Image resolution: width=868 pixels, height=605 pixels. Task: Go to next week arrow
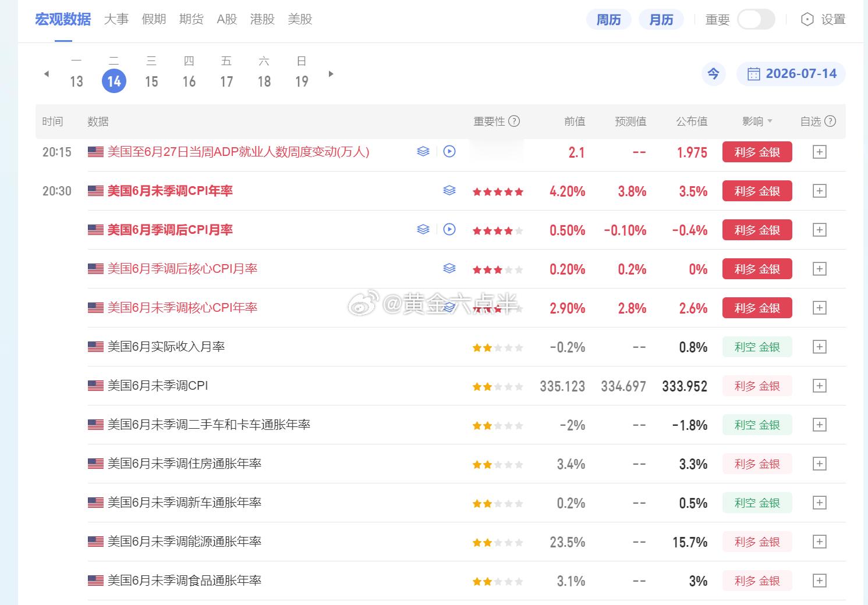[x=331, y=74]
